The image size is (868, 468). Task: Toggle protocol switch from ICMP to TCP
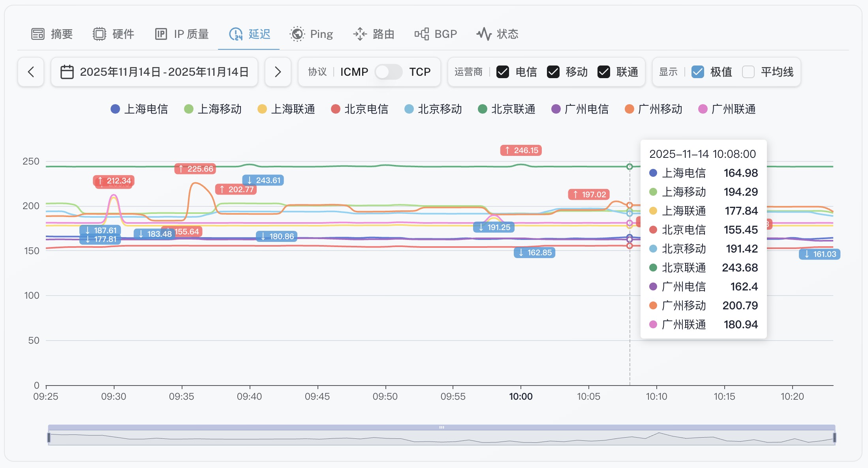click(388, 72)
